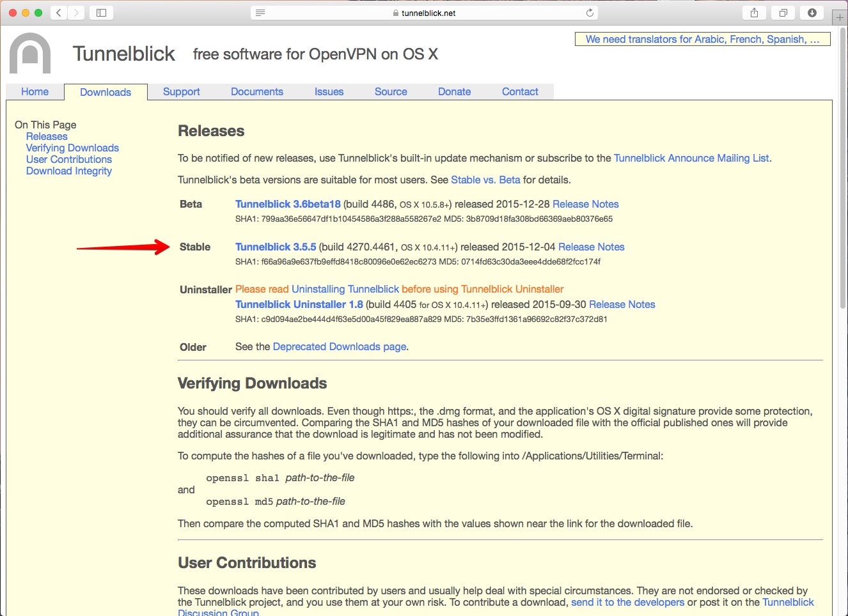The image size is (848, 616).
Task: Open Stable vs. Beta link
Action: click(485, 180)
